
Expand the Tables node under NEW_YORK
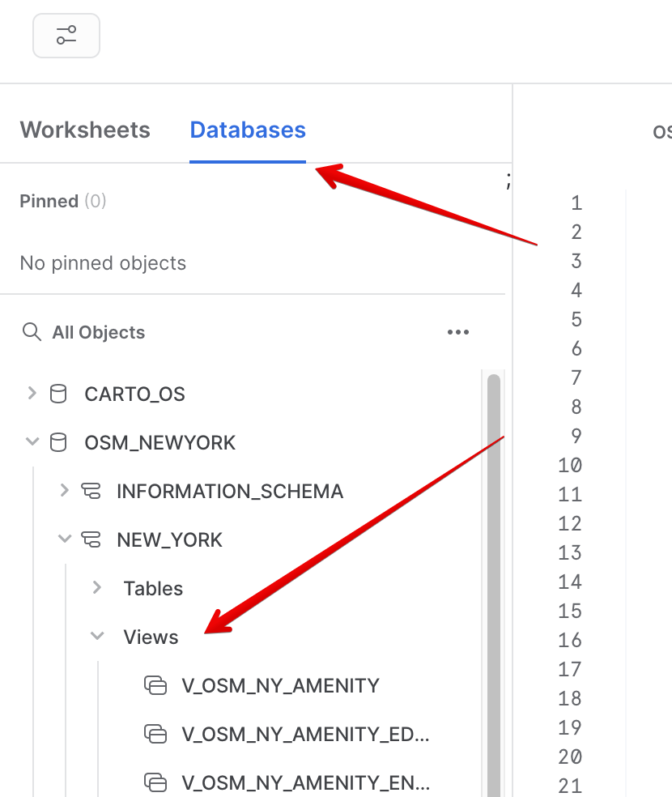[96, 588]
